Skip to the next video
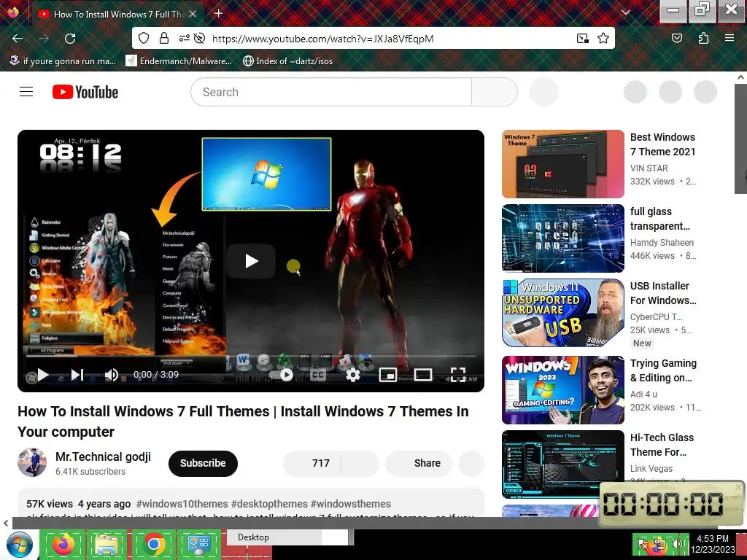The image size is (747, 560). pos(77,375)
